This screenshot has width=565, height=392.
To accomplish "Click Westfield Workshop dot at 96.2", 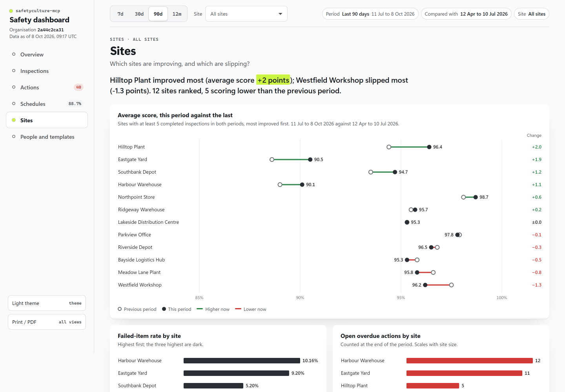I will 425,285.
